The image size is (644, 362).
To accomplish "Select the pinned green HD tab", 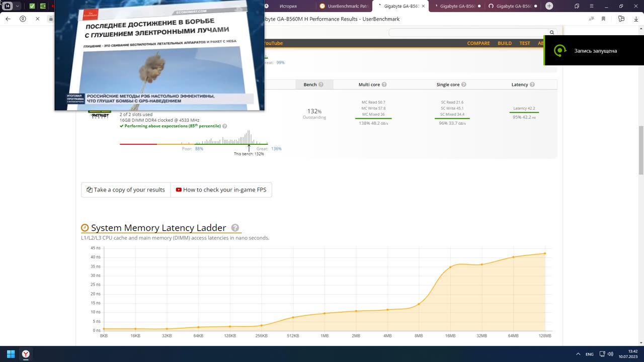I will (x=43, y=6).
